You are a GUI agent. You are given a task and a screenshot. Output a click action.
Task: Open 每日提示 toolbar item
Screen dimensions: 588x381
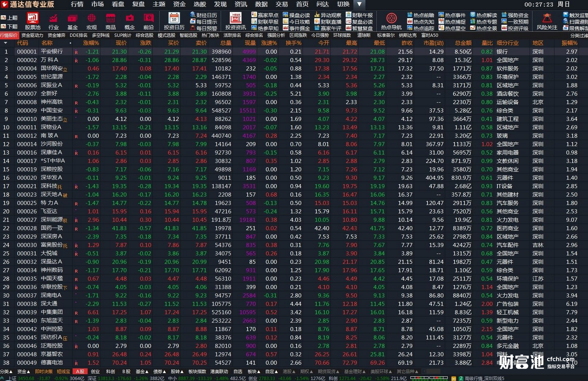click(203, 22)
